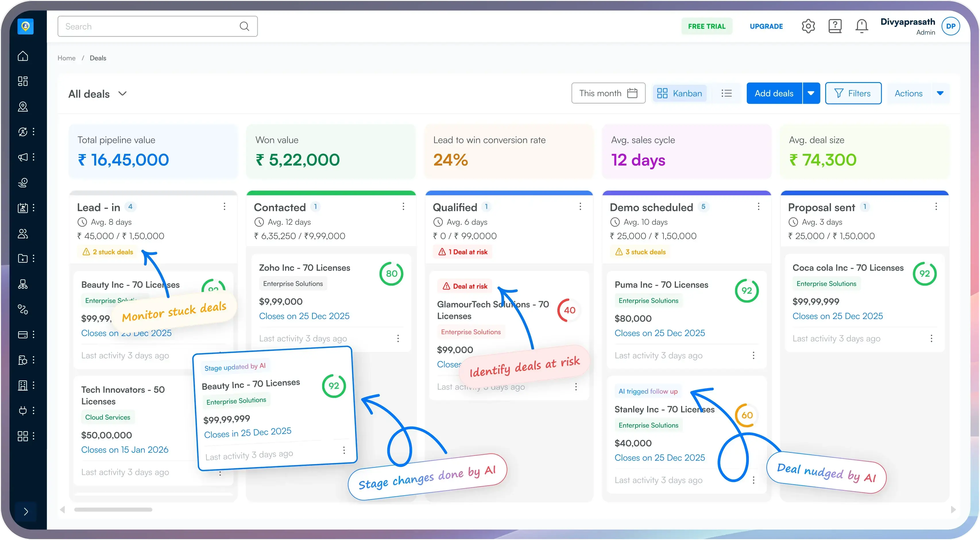This screenshot has height=540, width=980.
Task: Open the help question mark icon
Action: click(x=835, y=26)
